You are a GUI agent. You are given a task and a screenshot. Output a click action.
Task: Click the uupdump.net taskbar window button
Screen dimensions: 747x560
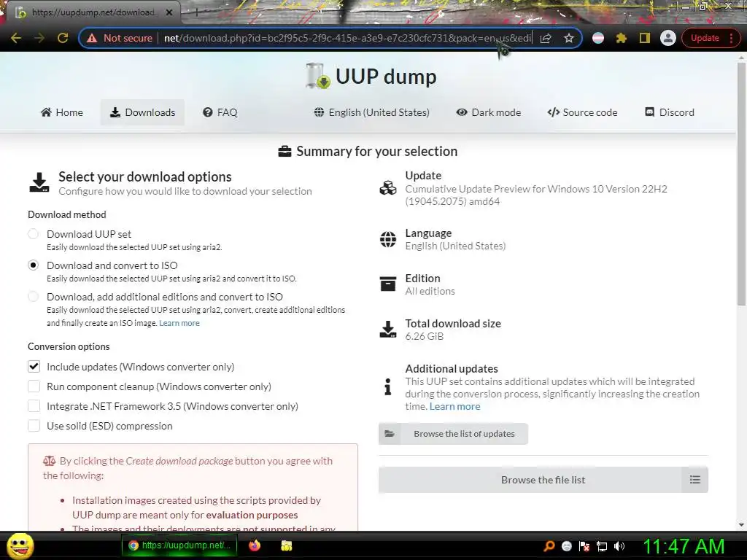coord(179,545)
